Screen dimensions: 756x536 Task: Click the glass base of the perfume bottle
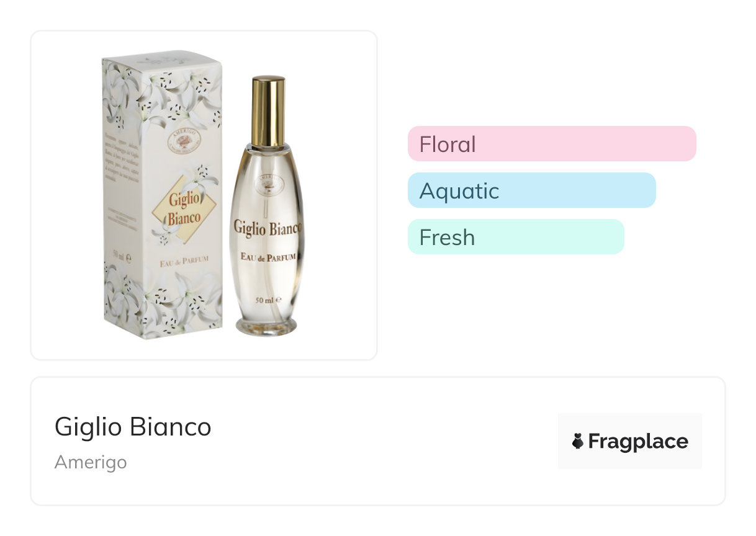266,326
